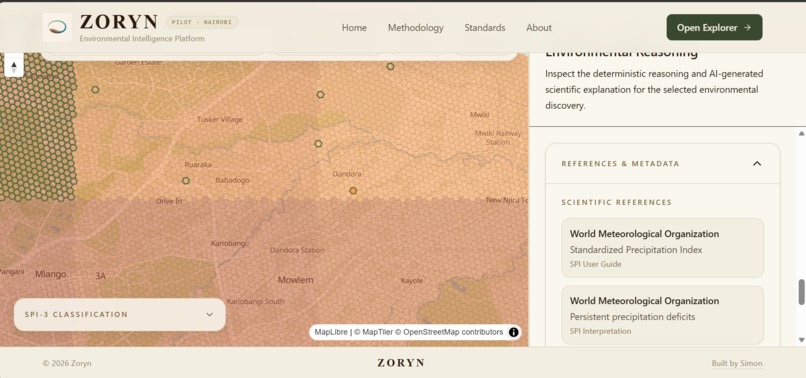Select orange marker near Dandora

[353, 191]
